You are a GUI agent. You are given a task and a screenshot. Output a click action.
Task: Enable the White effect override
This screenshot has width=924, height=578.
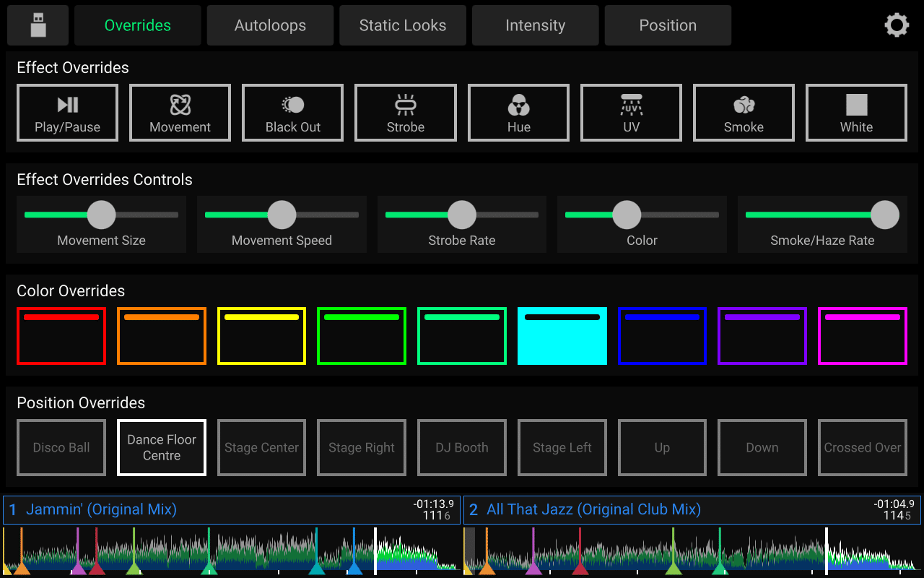(x=856, y=113)
